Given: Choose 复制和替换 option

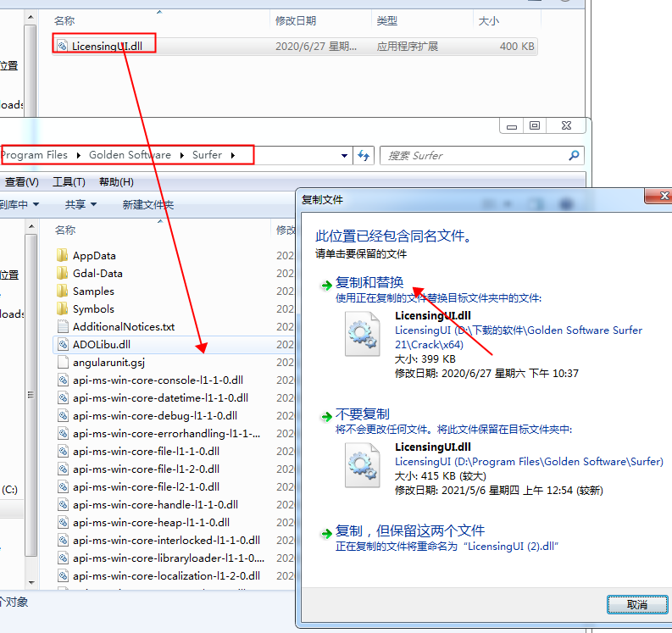Looking at the screenshot, I should (369, 282).
